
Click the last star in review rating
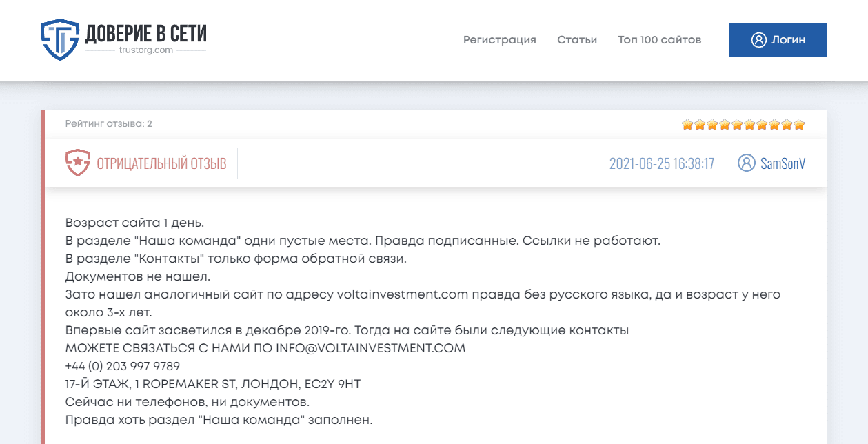(799, 125)
